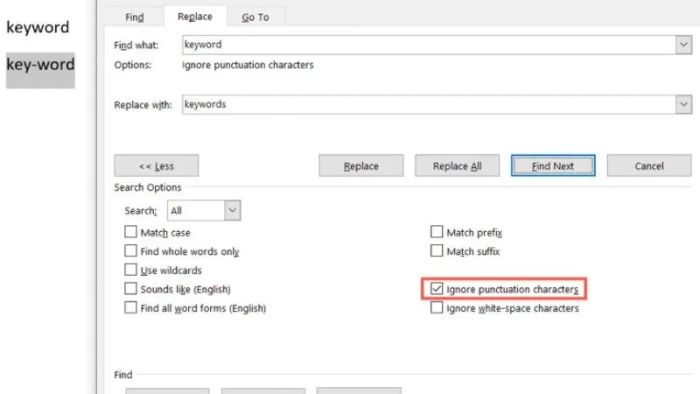700x394 pixels.
Task: Enable the Match case checkbox
Action: click(130, 232)
